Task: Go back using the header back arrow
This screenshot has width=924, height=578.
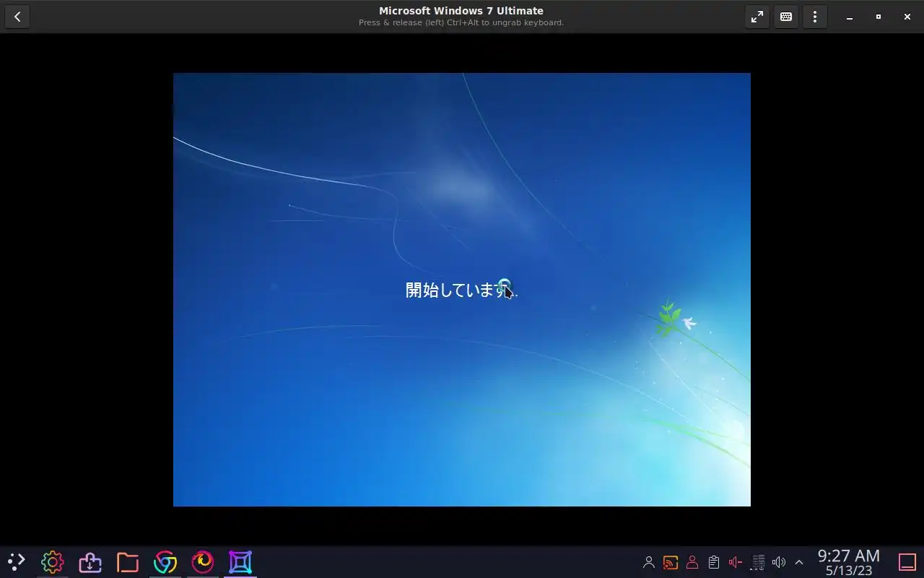Action: tap(17, 17)
